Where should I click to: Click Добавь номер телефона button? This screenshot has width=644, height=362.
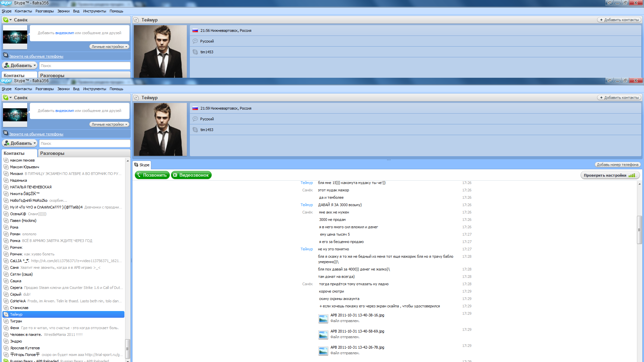[x=618, y=165]
